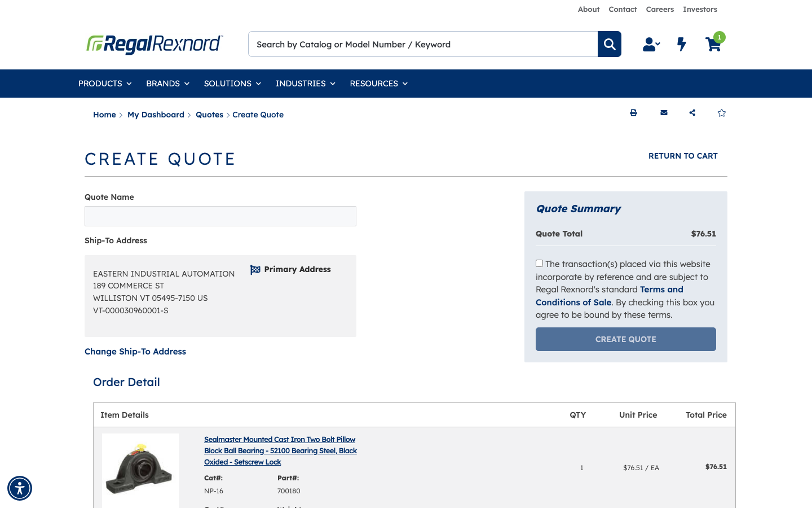
Task: Email this page via envelope icon
Action: [x=664, y=113]
